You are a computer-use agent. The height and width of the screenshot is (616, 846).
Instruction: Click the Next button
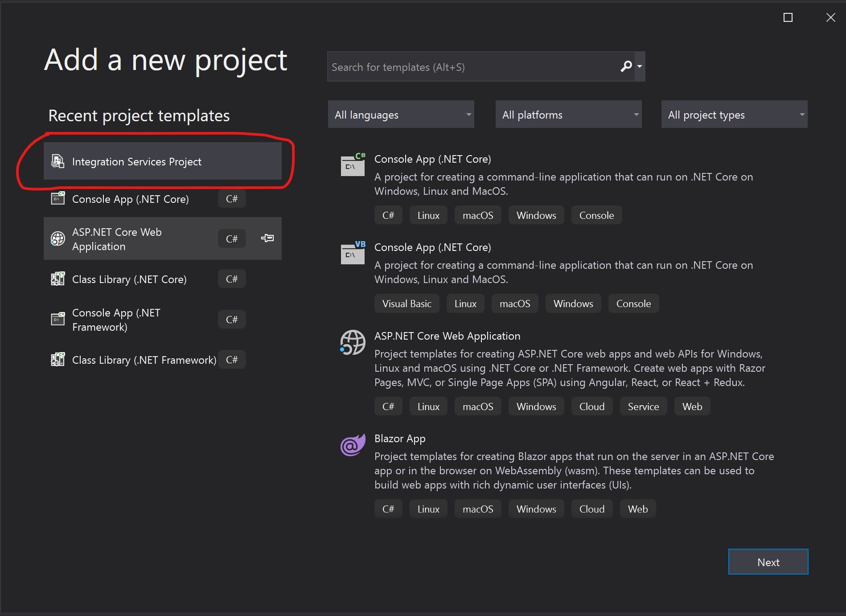point(768,562)
